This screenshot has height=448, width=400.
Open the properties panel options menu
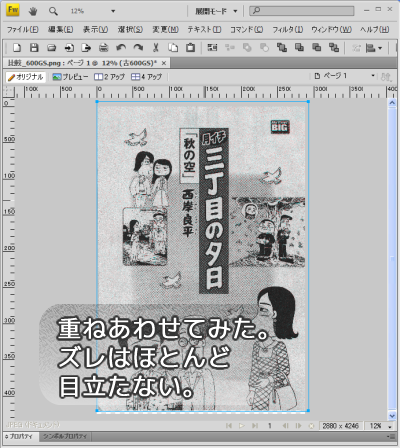(391, 436)
